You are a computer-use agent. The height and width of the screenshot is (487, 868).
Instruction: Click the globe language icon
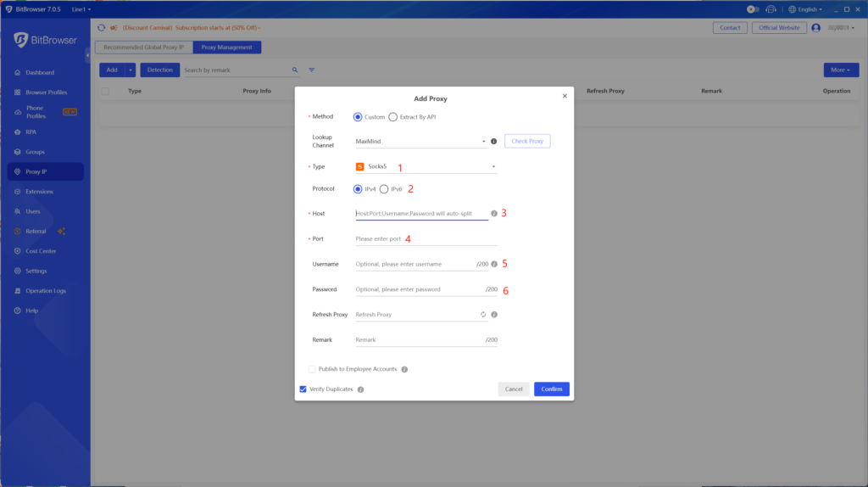(x=793, y=9)
